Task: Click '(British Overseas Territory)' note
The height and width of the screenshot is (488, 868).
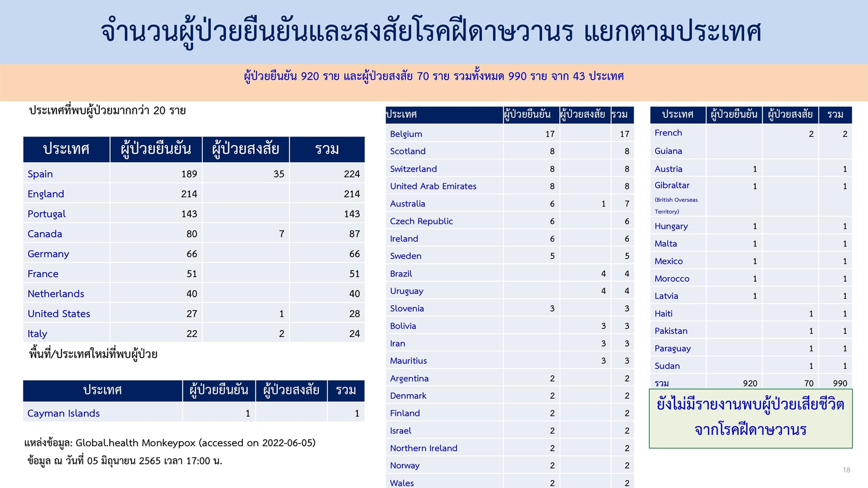Action: (676, 206)
